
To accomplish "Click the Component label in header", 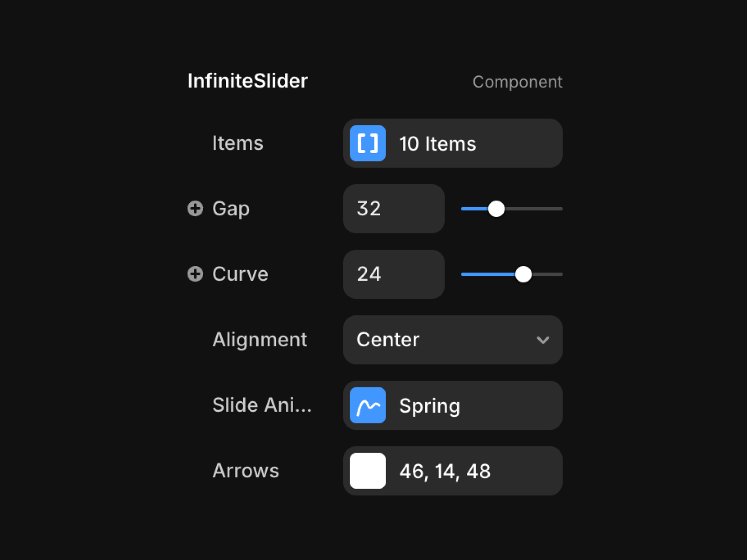I will 517,82.
